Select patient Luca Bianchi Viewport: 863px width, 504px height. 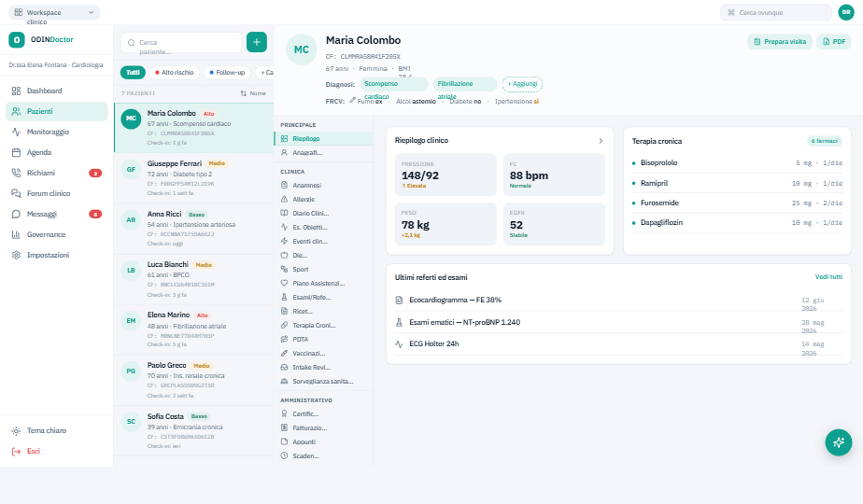click(x=193, y=279)
